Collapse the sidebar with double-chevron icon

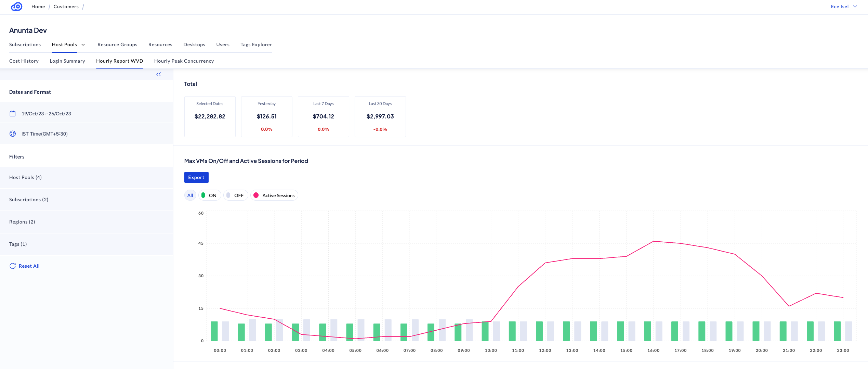(158, 74)
